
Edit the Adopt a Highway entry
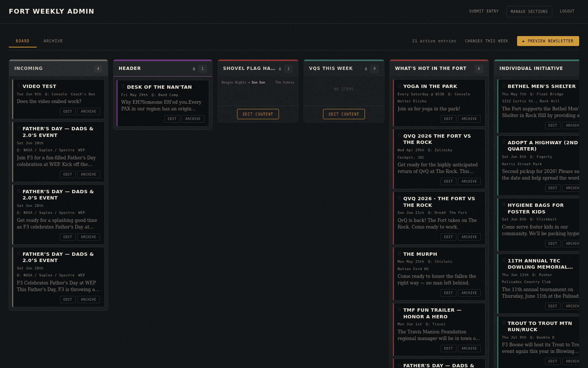click(553, 188)
